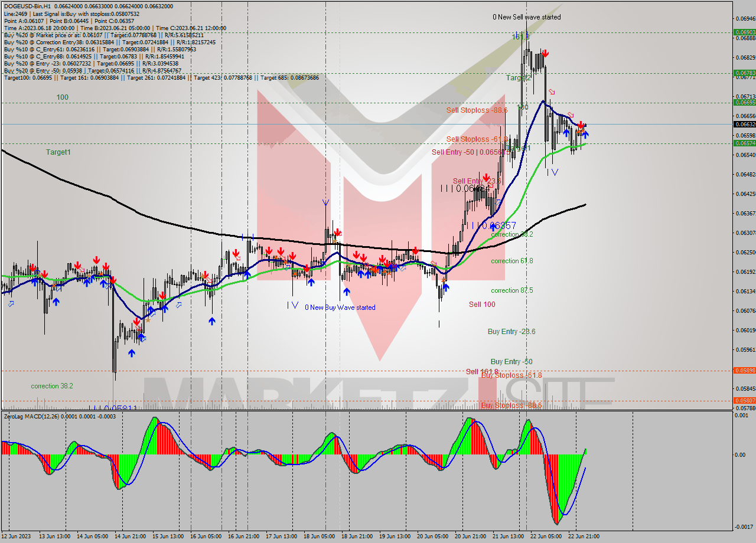Screen dimensions: 756x543
Task: Click the 0.06019 price axis value
Action: coord(744,331)
